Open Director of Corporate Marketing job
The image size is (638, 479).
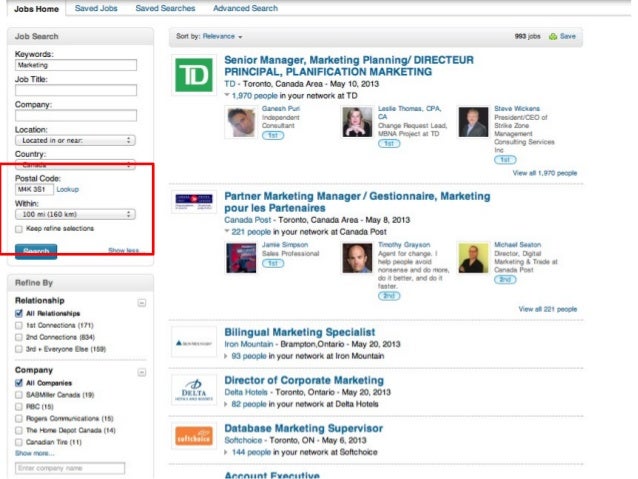(304, 380)
